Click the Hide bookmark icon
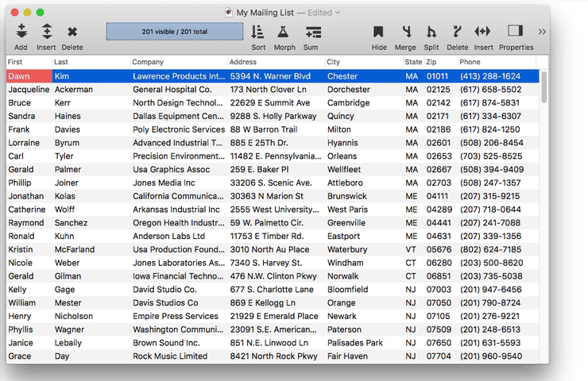This screenshot has height=381, width=588. [x=379, y=32]
